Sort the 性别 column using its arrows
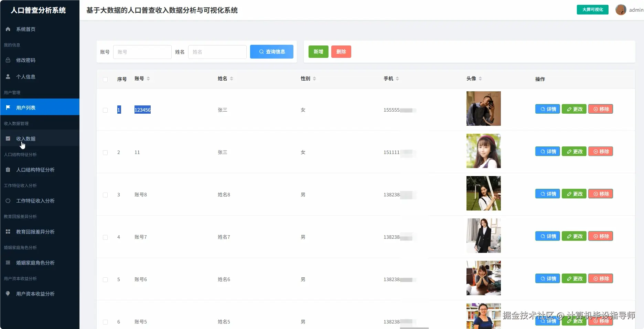Image resolution: width=644 pixels, height=329 pixels. click(314, 79)
